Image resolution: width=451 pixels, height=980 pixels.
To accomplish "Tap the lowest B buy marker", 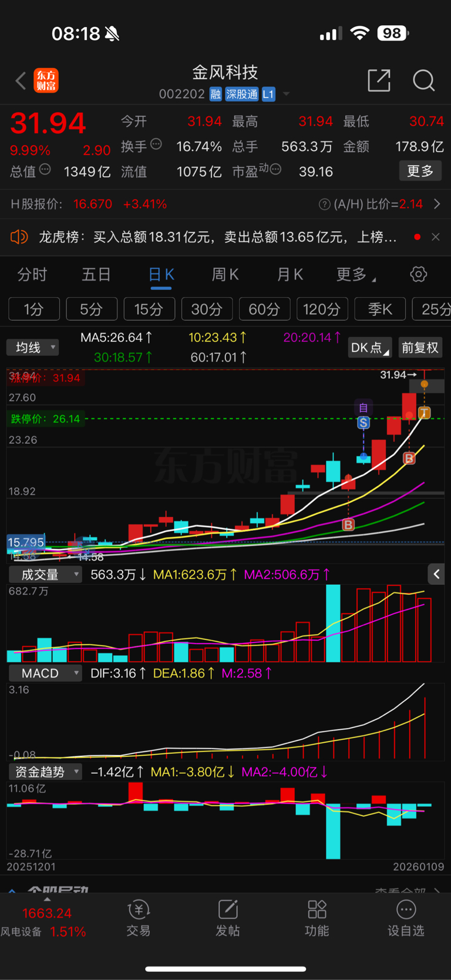I will [348, 524].
